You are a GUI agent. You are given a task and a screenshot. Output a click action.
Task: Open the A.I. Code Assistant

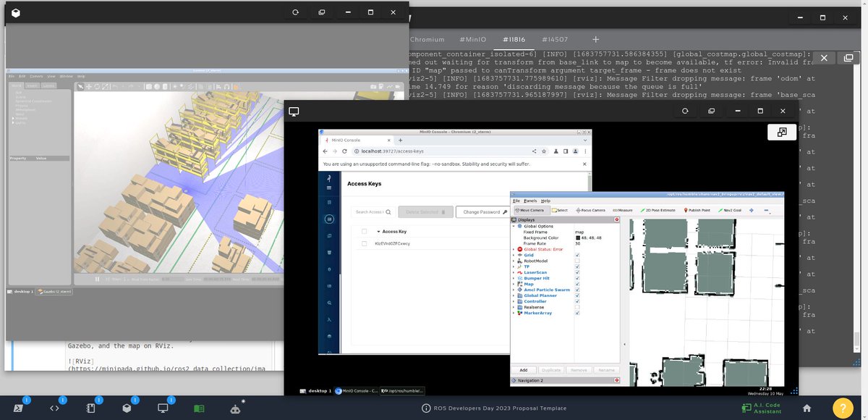[x=762, y=408]
